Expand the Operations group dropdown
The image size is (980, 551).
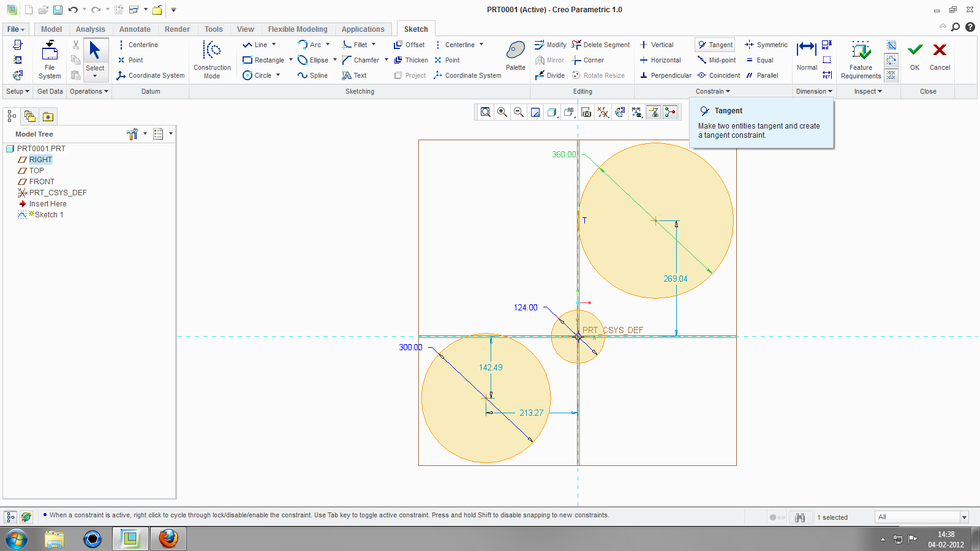pyautogui.click(x=89, y=91)
